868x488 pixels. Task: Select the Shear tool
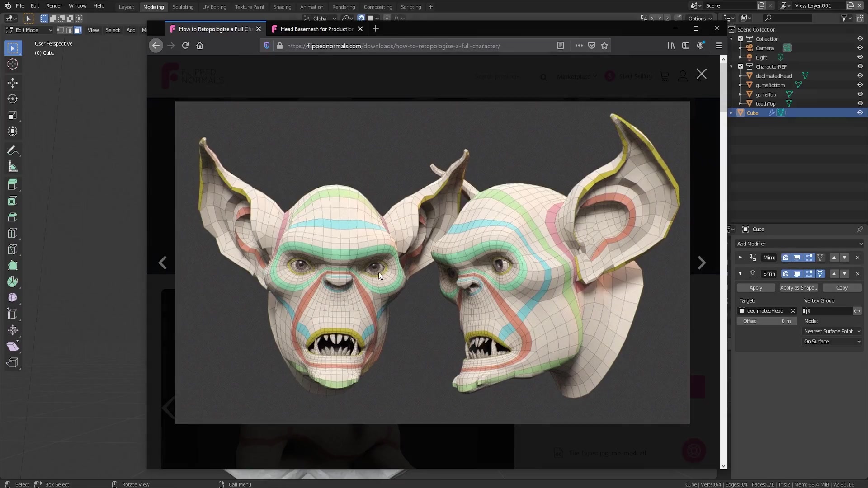tap(13, 347)
